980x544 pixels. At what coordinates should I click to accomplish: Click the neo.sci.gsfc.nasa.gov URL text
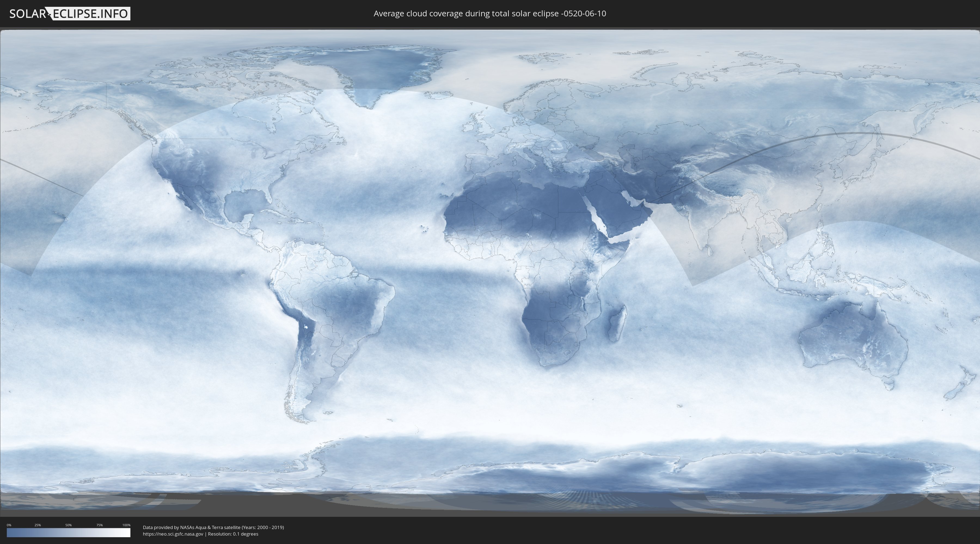pos(173,534)
